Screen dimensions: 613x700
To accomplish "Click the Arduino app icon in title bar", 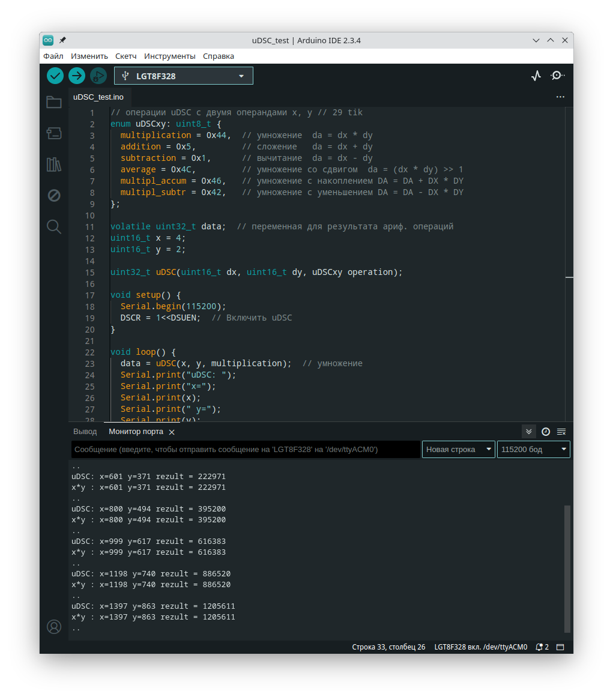I will (48, 40).
